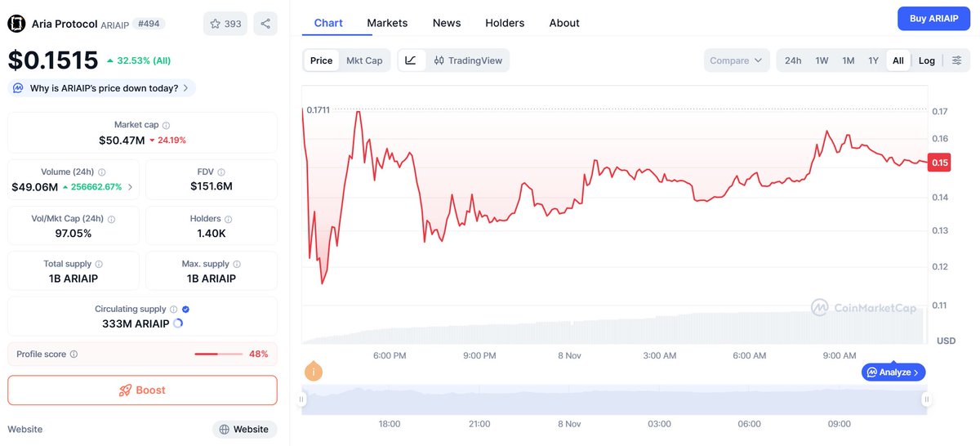Select the 24h time range
980x446 pixels.
pos(793,60)
